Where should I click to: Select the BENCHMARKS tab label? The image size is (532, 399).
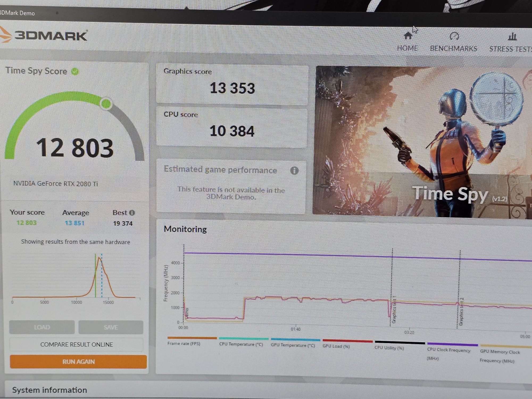point(454,49)
